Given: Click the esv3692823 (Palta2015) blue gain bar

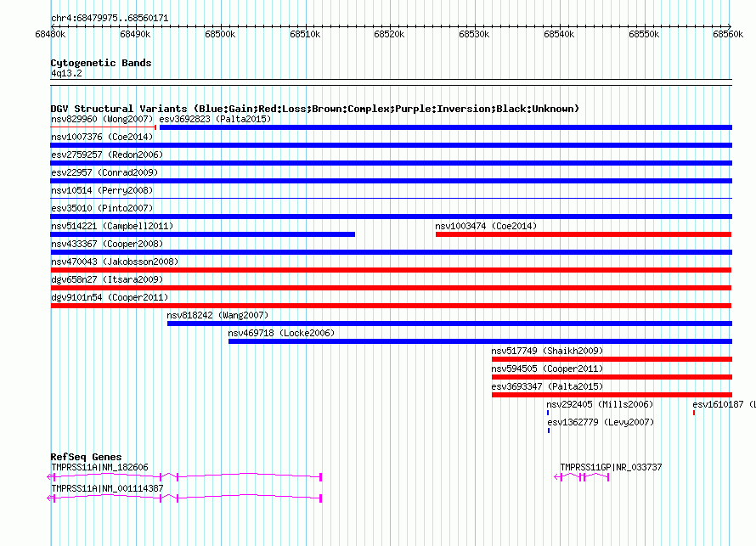Looking at the screenshot, I should click(445, 127).
